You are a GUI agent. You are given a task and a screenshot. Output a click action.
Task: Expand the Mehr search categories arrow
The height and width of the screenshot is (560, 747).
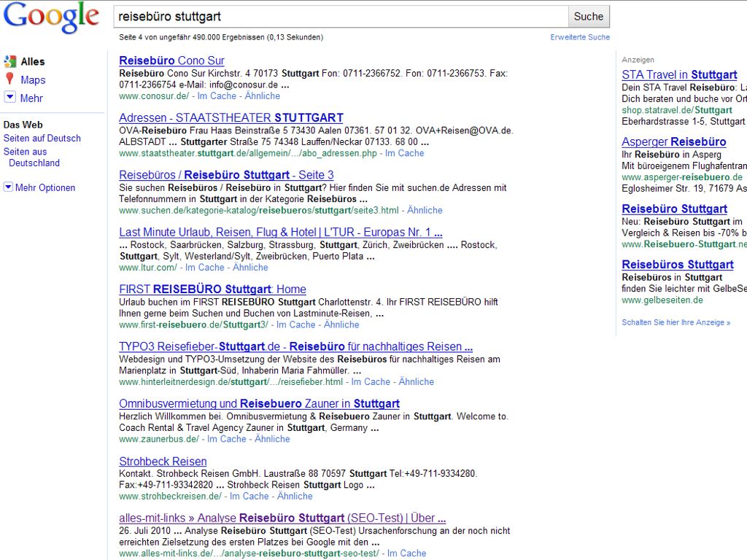coord(10,98)
